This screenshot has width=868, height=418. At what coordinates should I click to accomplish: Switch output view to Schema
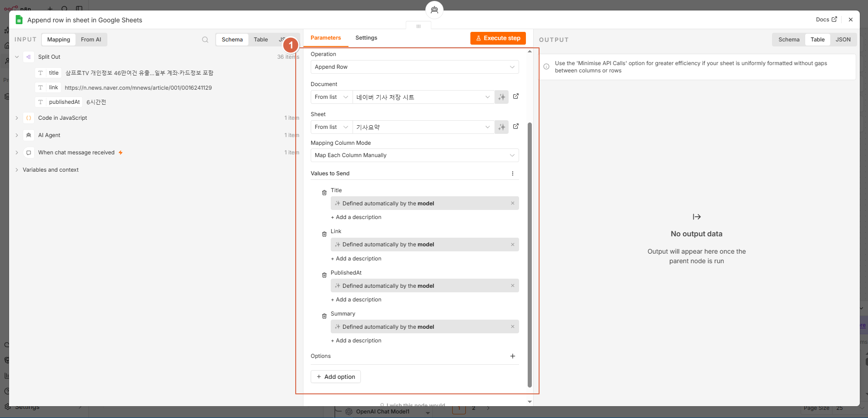coord(789,40)
